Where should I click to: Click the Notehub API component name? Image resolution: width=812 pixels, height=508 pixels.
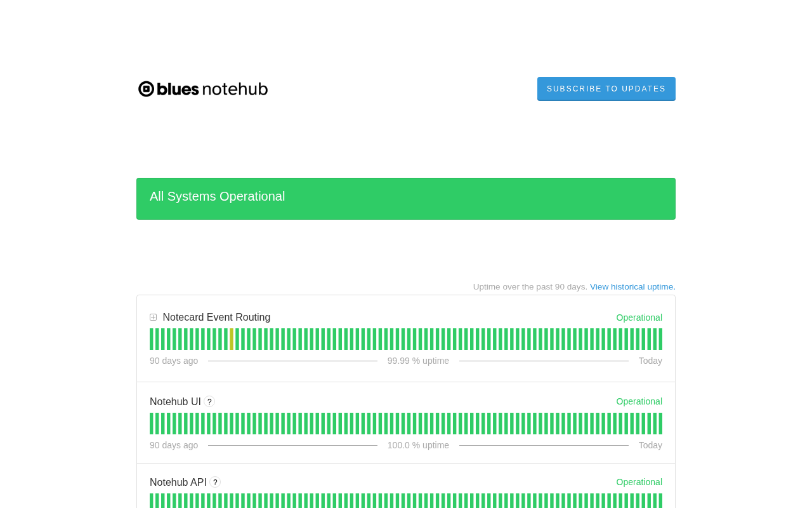pyautogui.click(x=178, y=483)
